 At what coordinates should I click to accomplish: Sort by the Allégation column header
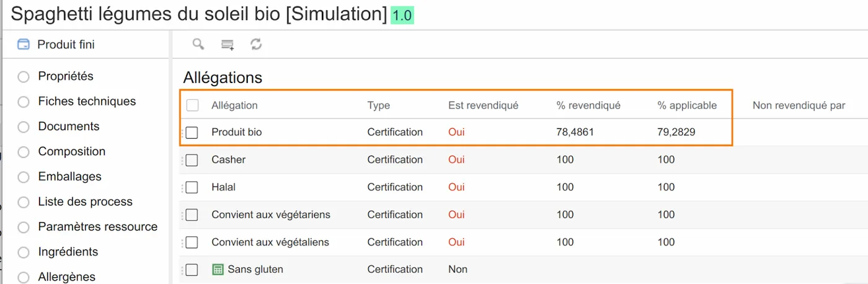click(234, 105)
